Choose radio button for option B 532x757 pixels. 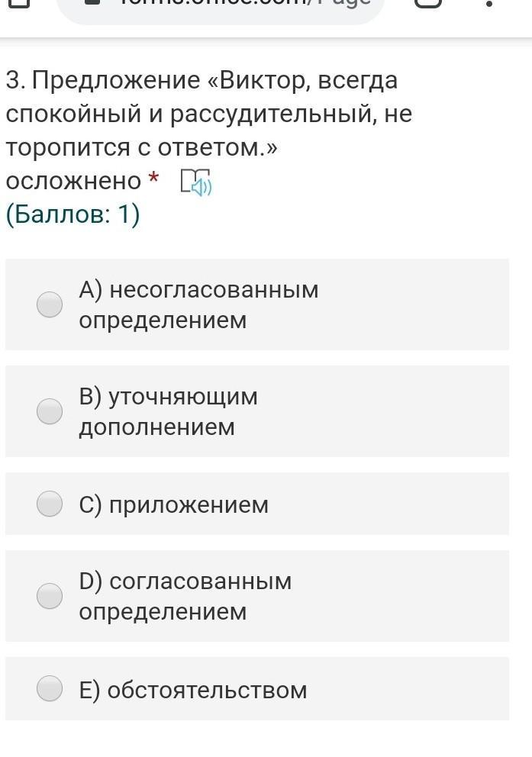[50, 411]
